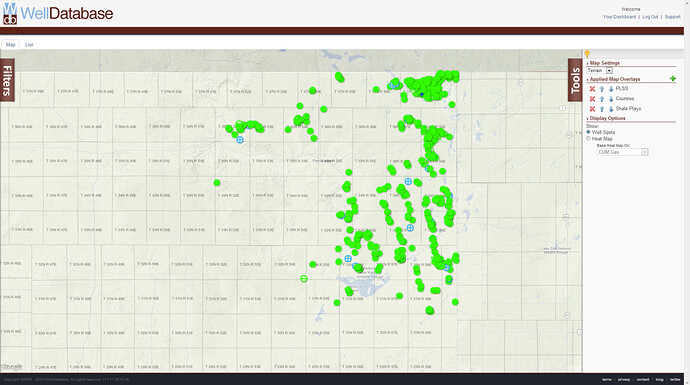Remove the PLSS map overlay
The image size is (690, 385).
pyautogui.click(x=592, y=89)
